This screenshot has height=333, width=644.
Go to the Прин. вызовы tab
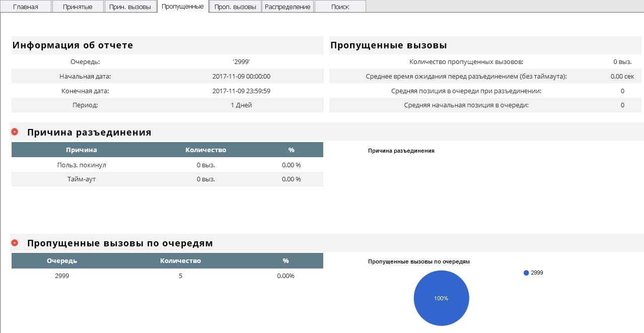pos(130,7)
